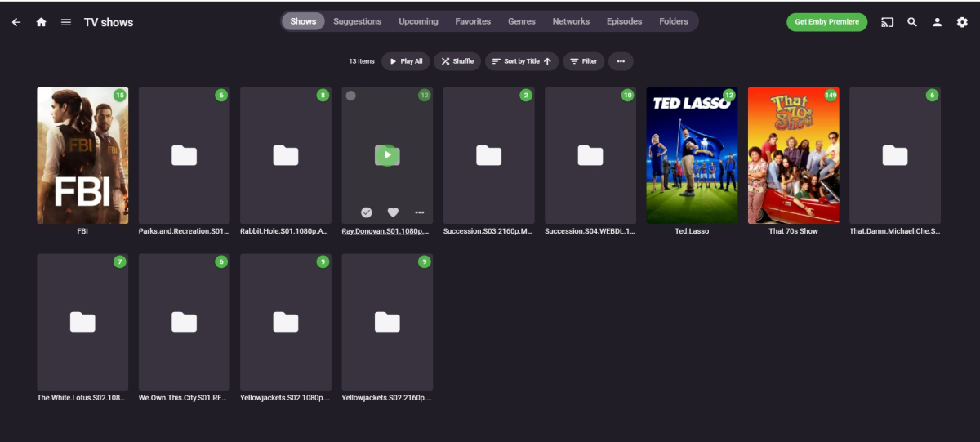Switch to the Favorites tab
The width and height of the screenshot is (980, 442).
click(x=473, y=21)
